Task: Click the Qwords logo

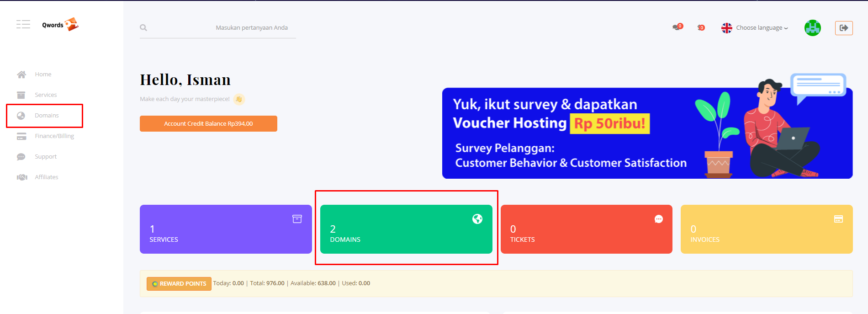Action: pos(60,25)
